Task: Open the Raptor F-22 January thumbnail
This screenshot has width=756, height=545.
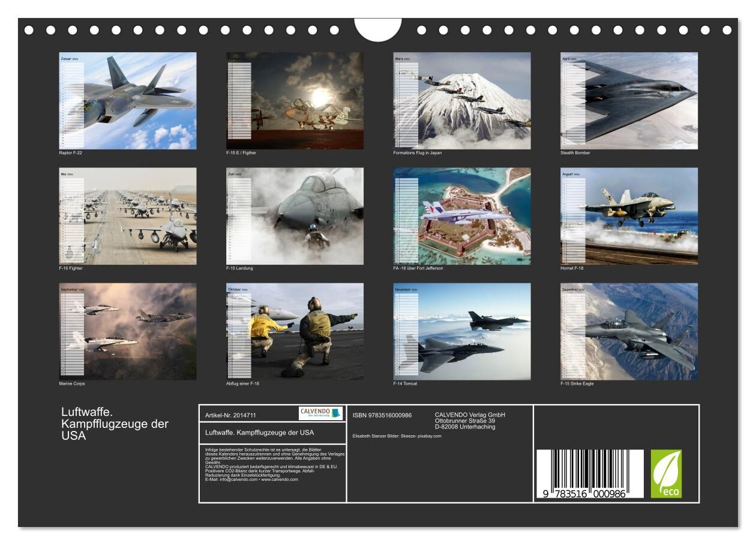Action: [x=128, y=101]
